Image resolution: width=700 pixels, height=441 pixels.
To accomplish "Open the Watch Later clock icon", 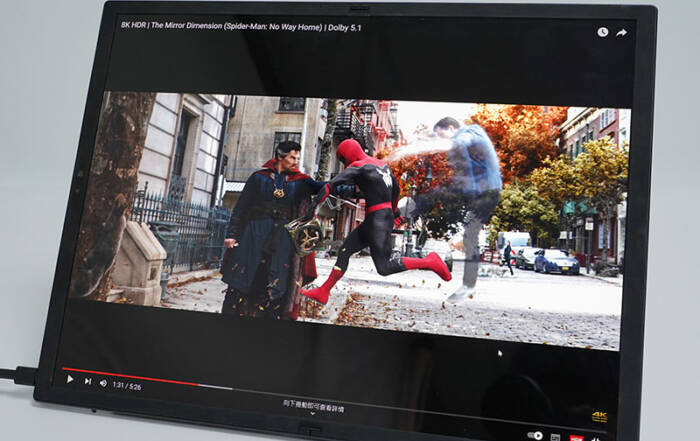I will [x=603, y=32].
